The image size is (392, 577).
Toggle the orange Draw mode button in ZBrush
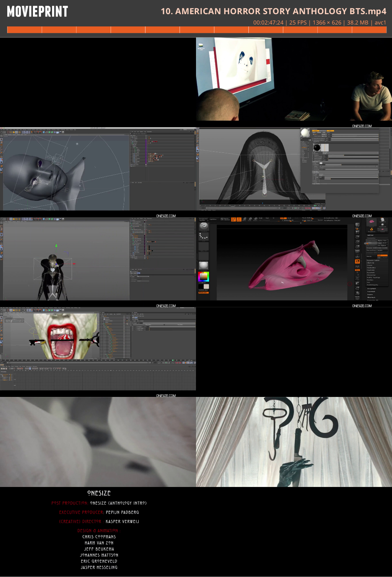tap(239, 220)
